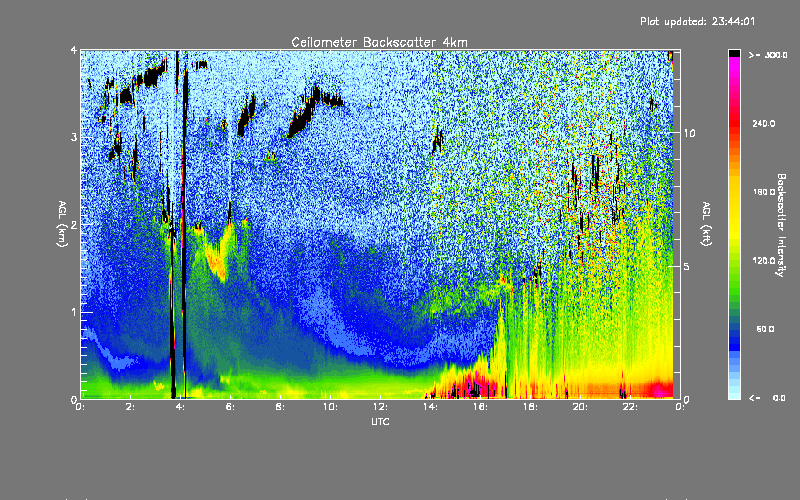The image size is (800, 500).
Task: Click the '2:' hour tick label
Action: tap(130, 407)
